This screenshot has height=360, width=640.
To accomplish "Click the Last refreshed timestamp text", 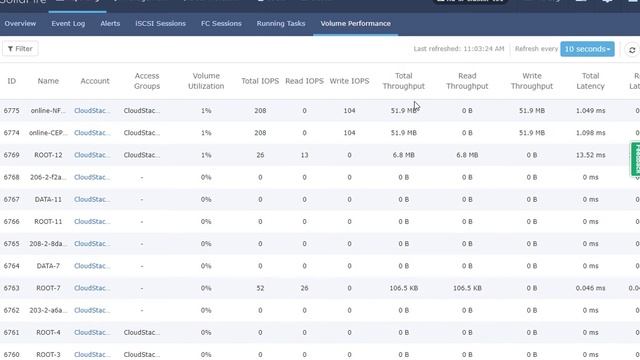I will point(459,49).
